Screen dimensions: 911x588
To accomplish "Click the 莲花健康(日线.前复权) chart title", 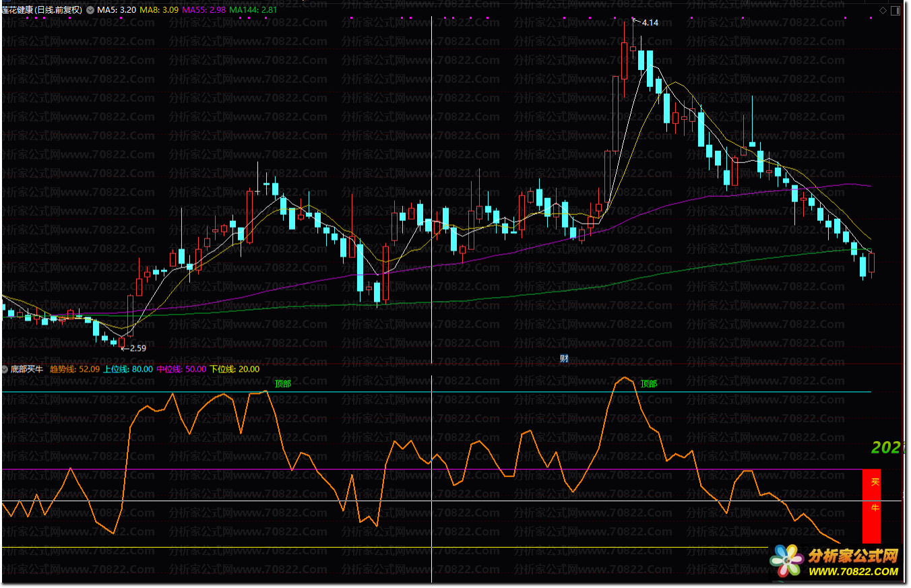I will coord(42,10).
